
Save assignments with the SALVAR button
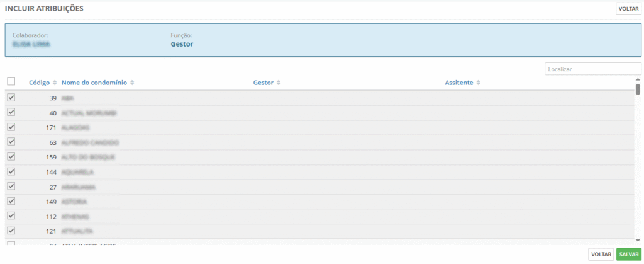pos(629,255)
